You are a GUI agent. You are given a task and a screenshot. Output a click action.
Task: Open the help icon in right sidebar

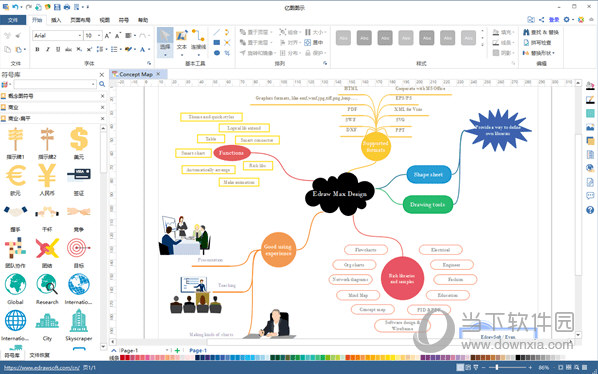point(590,210)
